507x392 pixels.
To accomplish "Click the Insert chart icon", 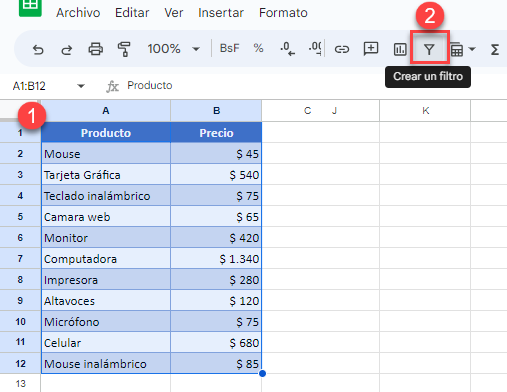I will 400,49.
